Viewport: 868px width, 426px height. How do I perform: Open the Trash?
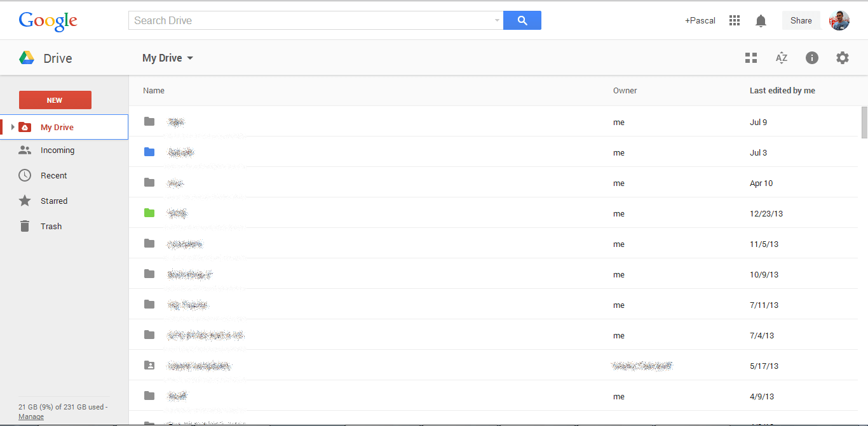pos(51,227)
